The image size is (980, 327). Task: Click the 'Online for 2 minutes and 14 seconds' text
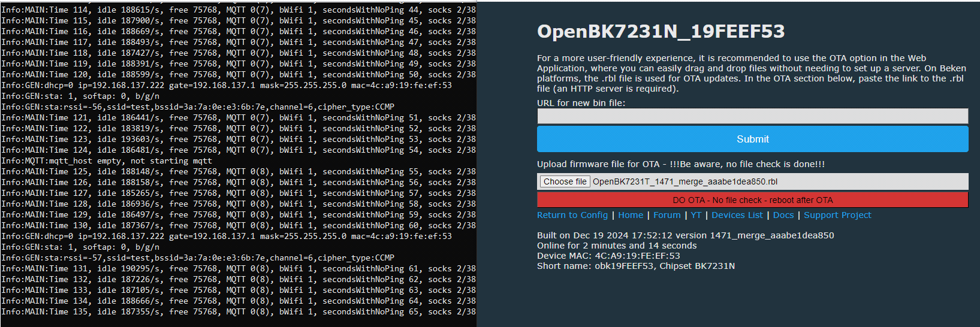[x=617, y=246]
